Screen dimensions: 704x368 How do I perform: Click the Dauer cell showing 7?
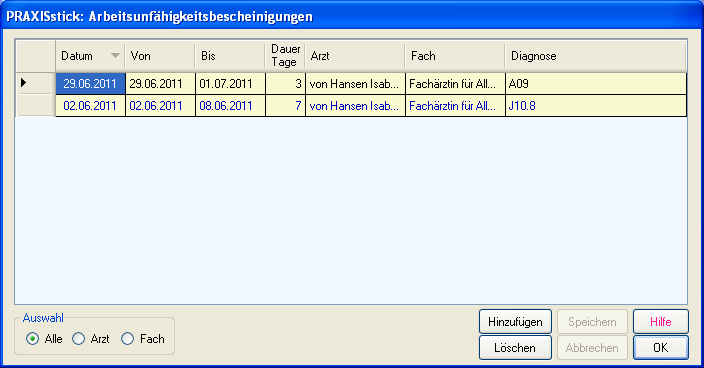(x=286, y=106)
